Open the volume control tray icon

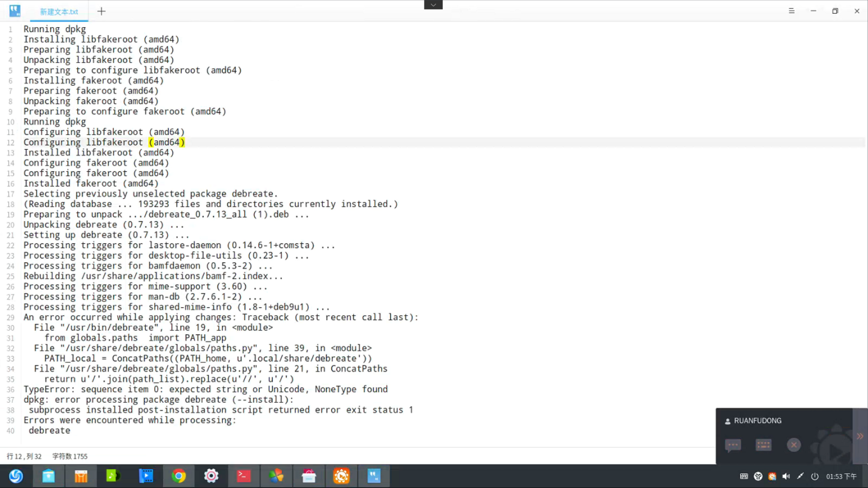(786, 476)
